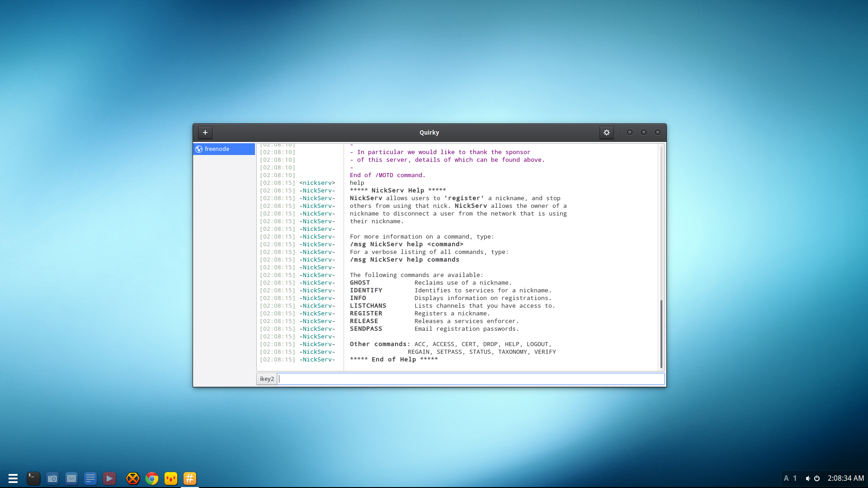868x488 pixels.
Task: Open the panel main menu icon
Action: 13,479
